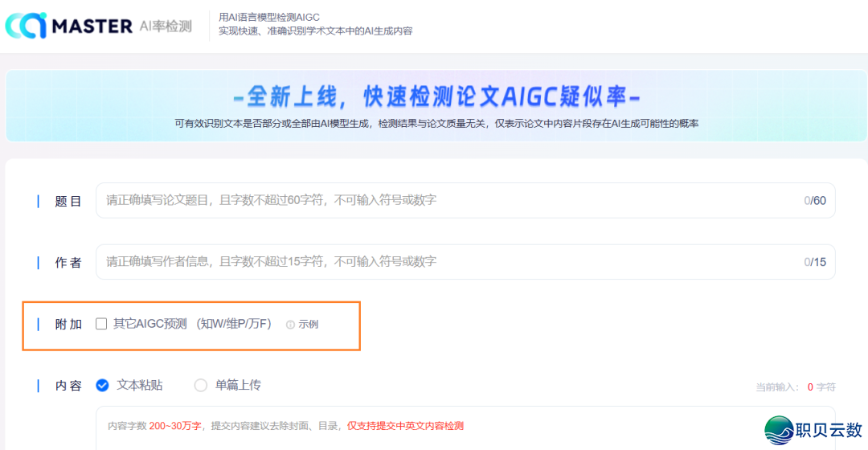
Task: Click the content text area starting 内容字数
Action: click(x=465, y=428)
